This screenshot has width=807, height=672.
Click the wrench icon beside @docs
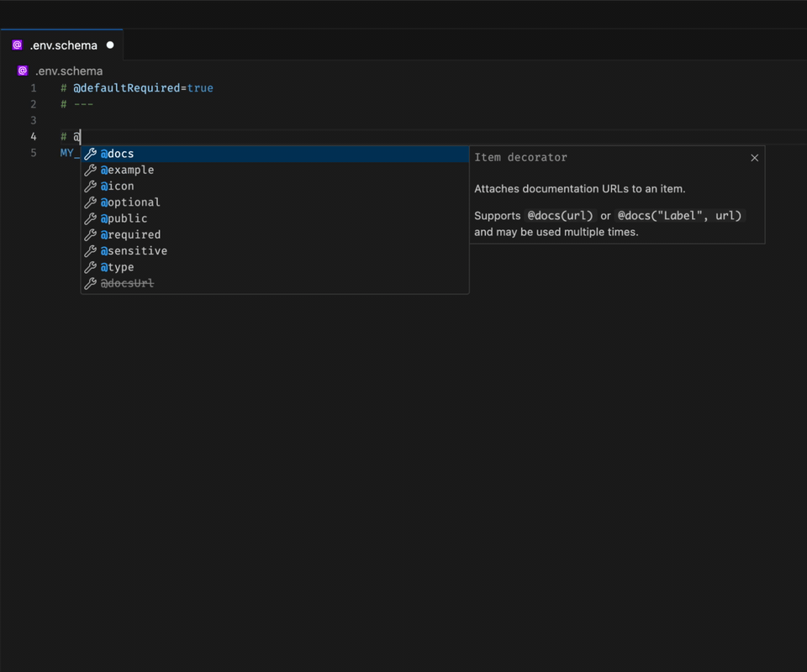click(x=91, y=154)
